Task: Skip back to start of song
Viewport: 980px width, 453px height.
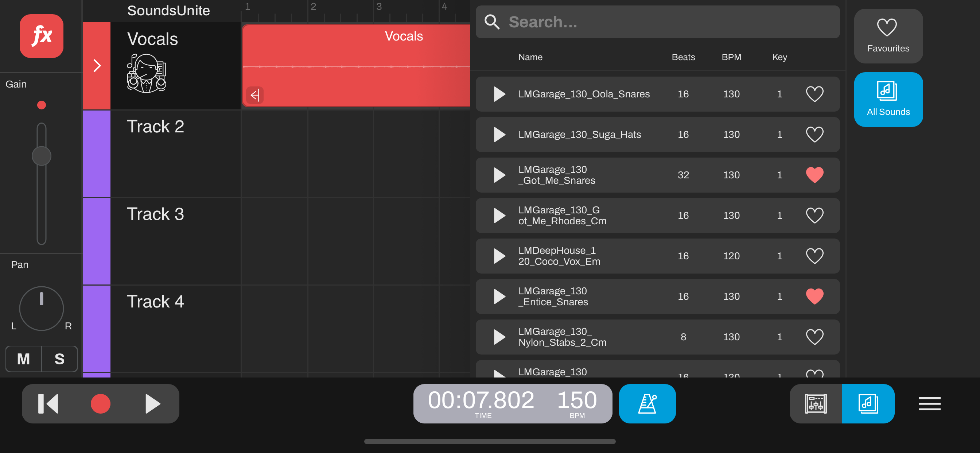Action: [48, 403]
